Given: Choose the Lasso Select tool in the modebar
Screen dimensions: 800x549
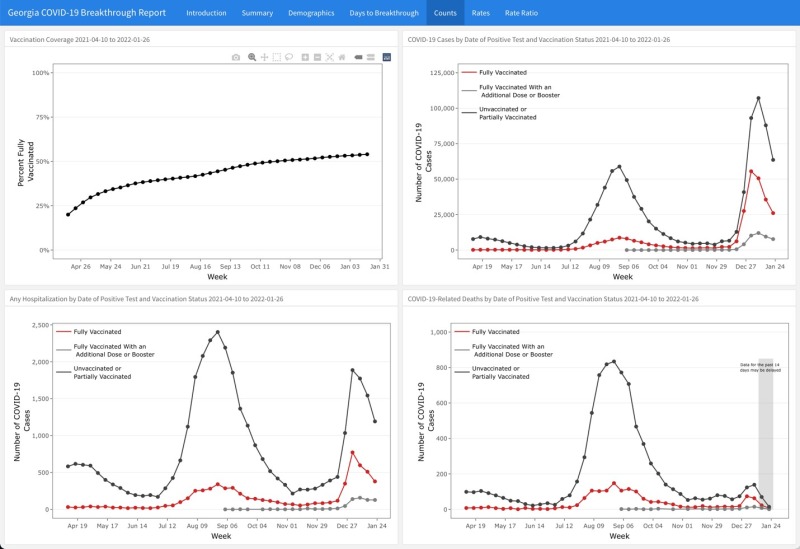Looking at the screenshot, I should tap(289, 57).
